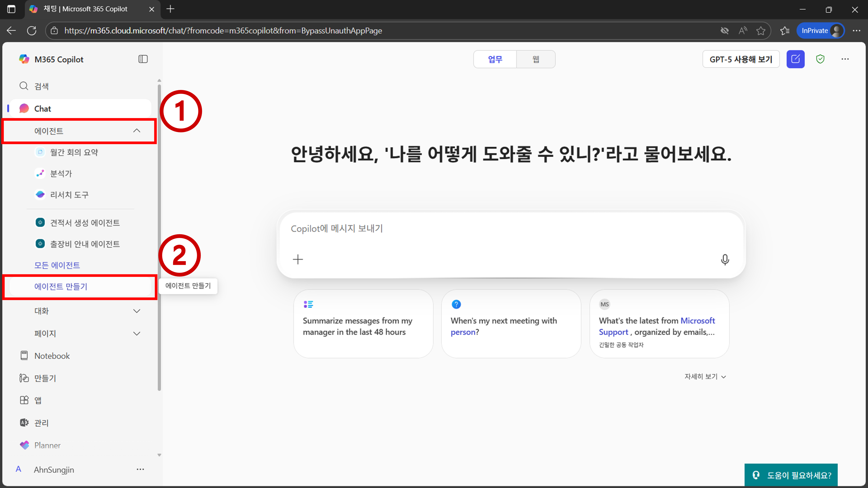Expand the 대화 section
The image size is (868, 488).
click(x=136, y=311)
